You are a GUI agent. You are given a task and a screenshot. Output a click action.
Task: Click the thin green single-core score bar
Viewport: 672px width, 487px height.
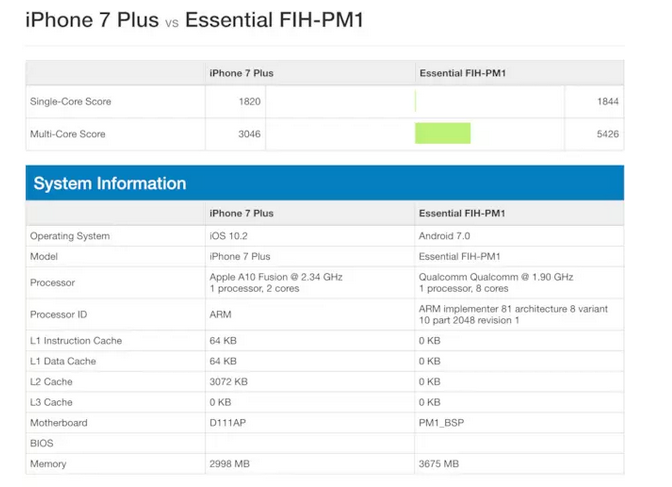[x=415, y=101]
